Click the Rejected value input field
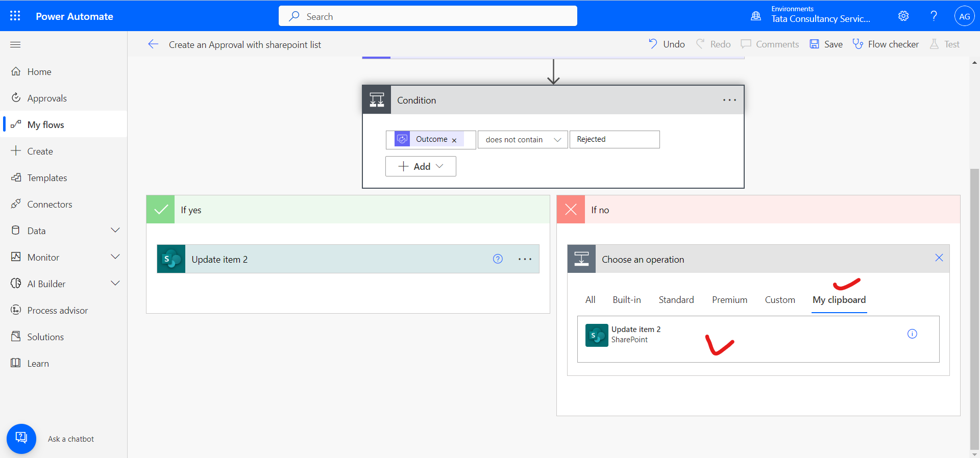Image resolution: width=980 pixels, height=458 pixels. 615,140
